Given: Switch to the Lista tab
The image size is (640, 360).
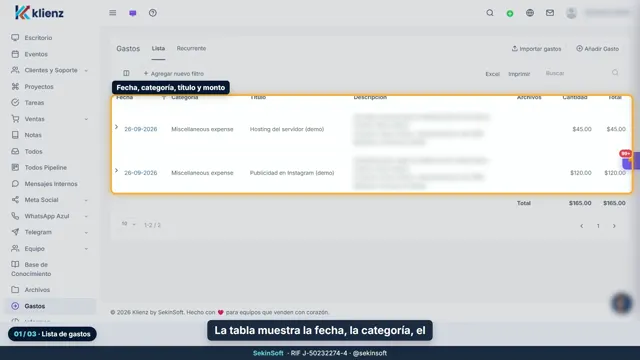Looking at the screenshot, I should point(158,48).
